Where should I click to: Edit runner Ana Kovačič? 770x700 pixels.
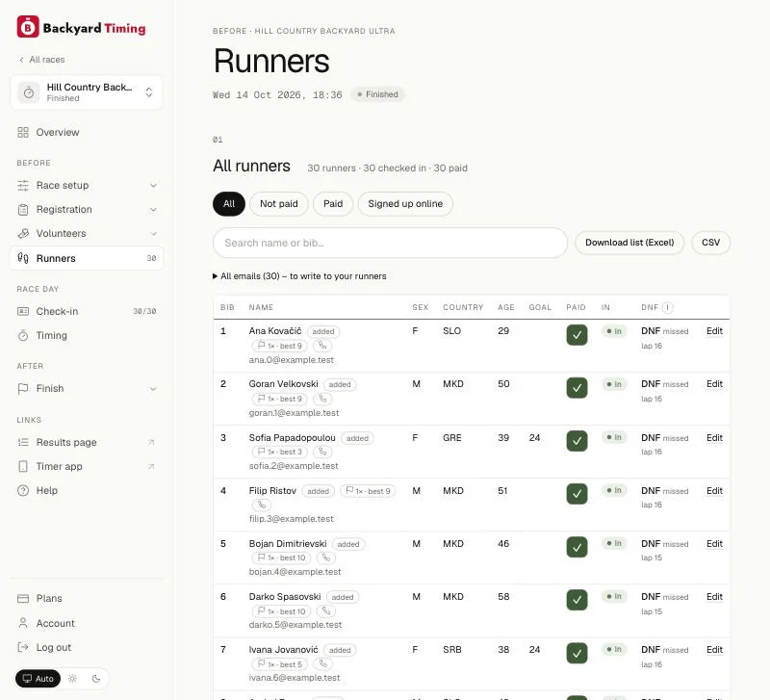tap(714, 331)
